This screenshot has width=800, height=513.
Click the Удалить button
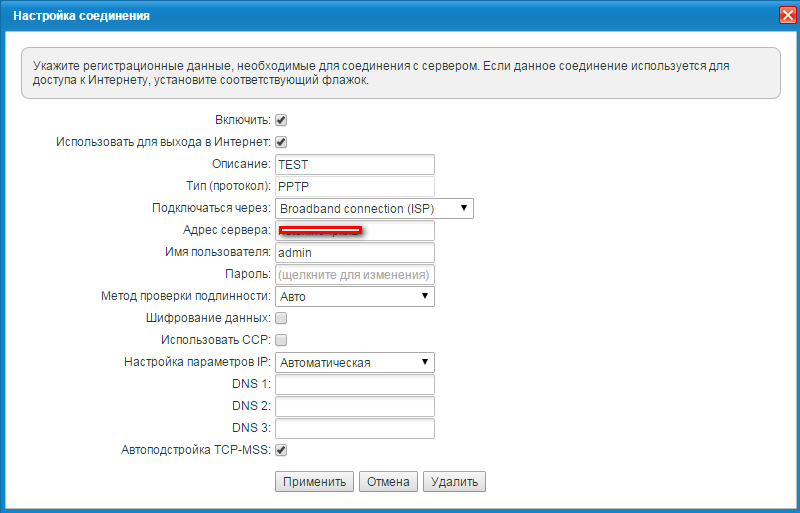(x=454, y=481)
